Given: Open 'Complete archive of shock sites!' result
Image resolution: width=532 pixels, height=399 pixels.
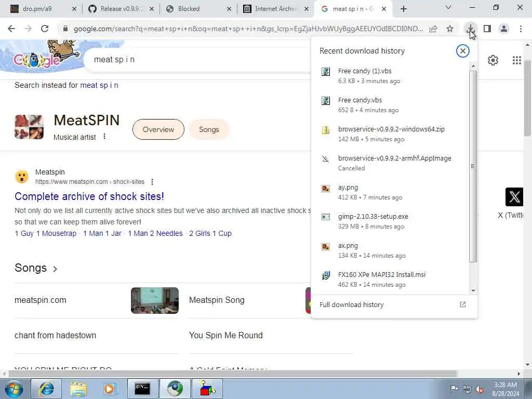Looking at the screenshot, I should click(x=89, y=196).
